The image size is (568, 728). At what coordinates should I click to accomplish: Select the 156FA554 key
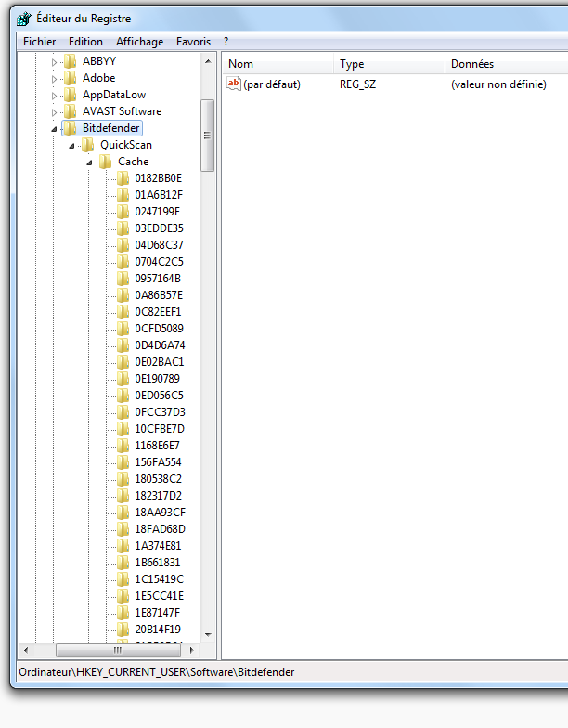158,462
